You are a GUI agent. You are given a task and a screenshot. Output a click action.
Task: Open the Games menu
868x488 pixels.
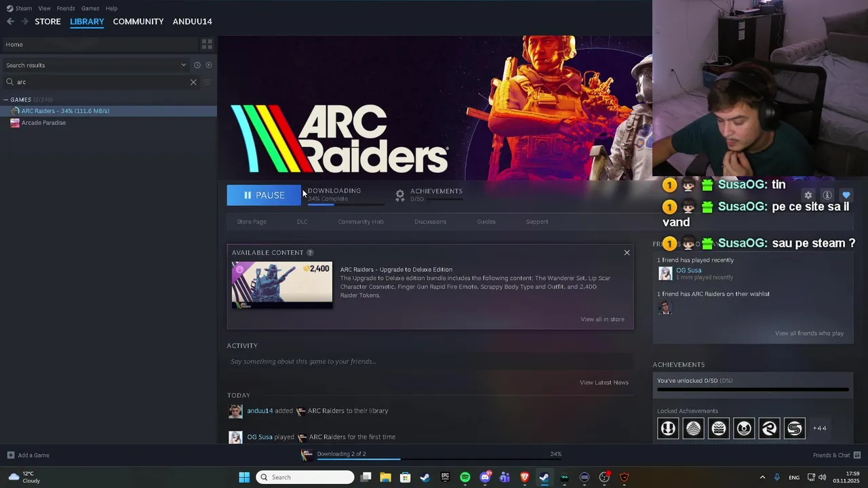(90, 8)
